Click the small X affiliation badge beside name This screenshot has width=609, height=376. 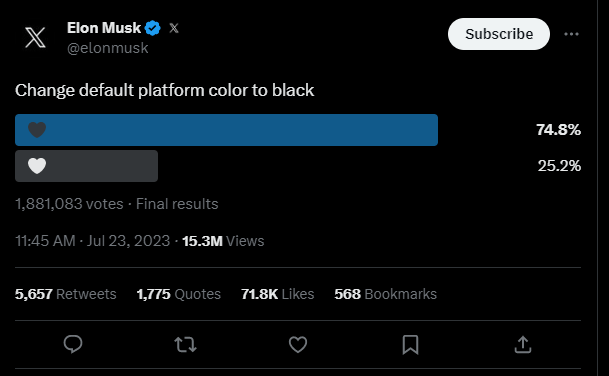174,28
